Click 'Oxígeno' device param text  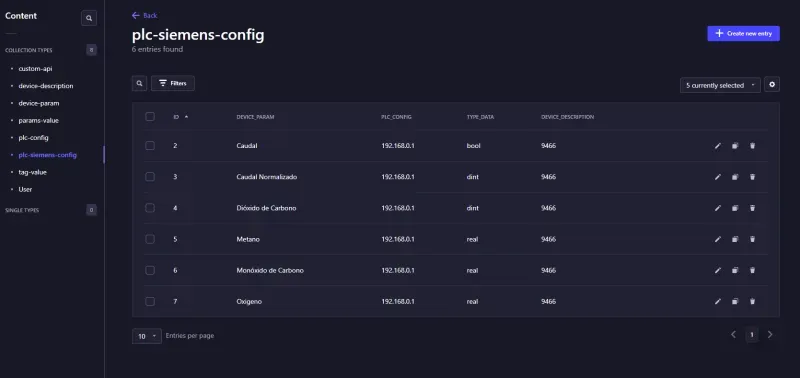249,301
